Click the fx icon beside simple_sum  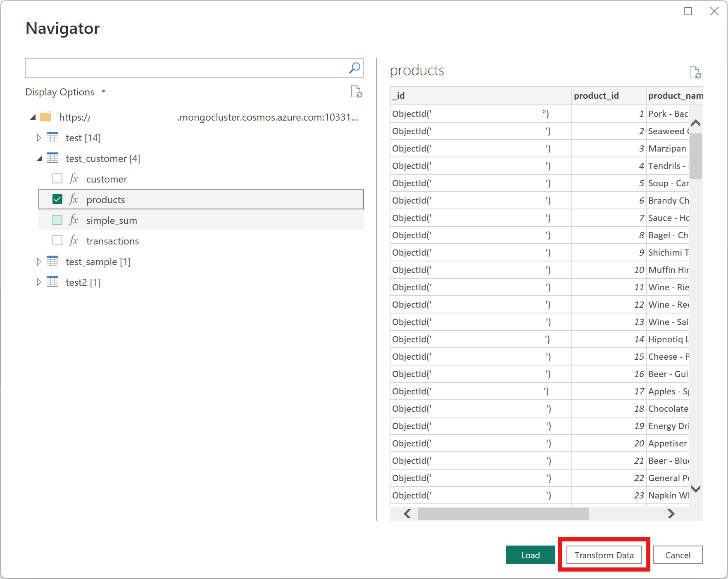coord(73,220)
